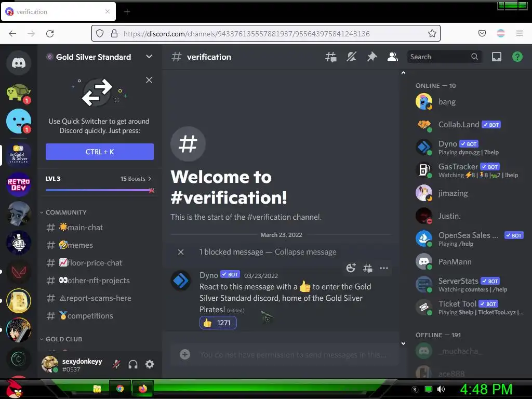Open Chrome from the taskbar
532x399 pixels.
[x=120, y=389]
